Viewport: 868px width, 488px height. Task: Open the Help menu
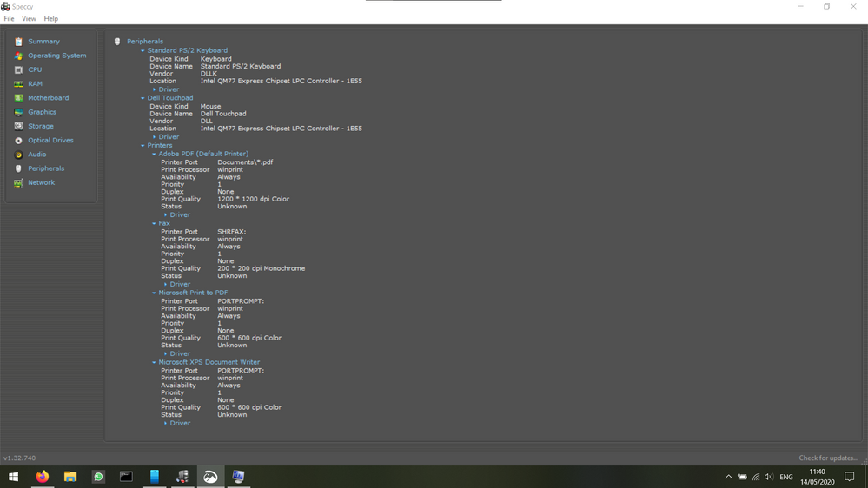[x=51, y=19]
